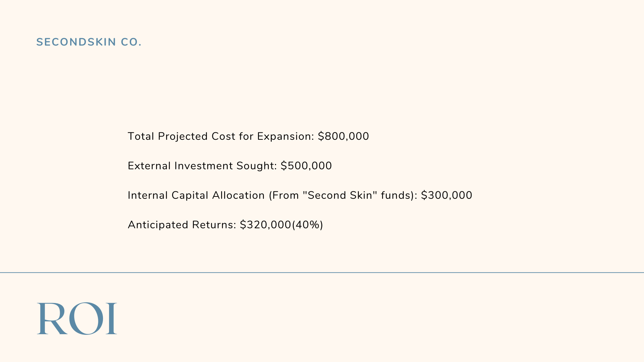
Task: Select the large ROI title
Action: coord(77,318)
